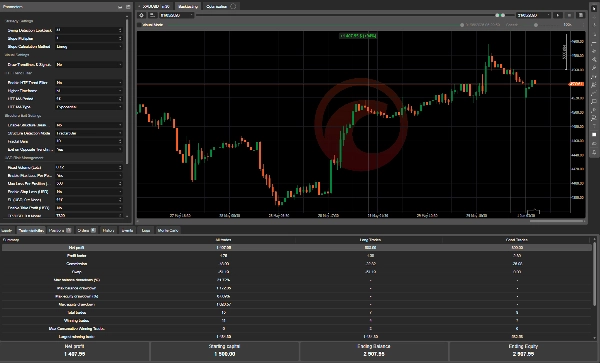The width and height of the screenshot is (600, 363).
Task: Click the All trades column header
Action: click(223, 240)
